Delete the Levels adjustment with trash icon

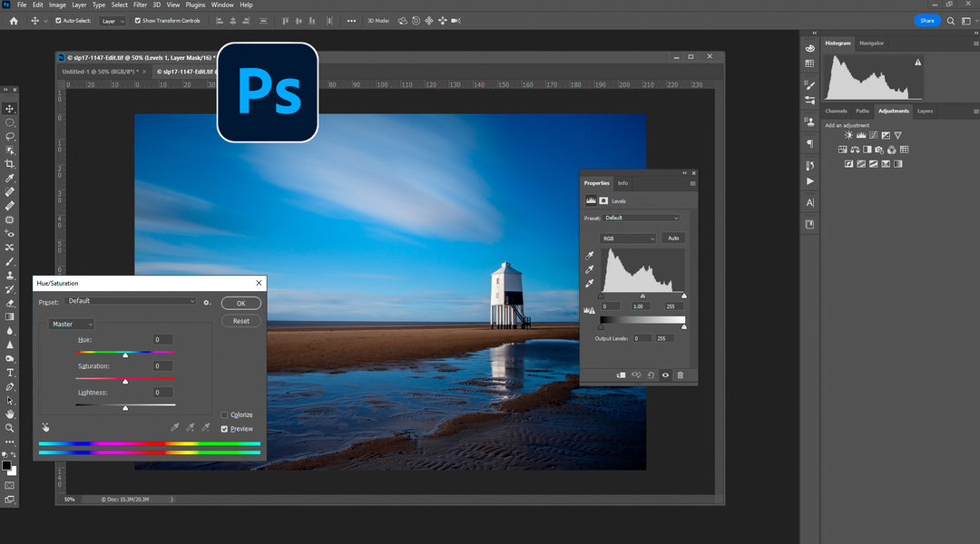coord(681,374)
